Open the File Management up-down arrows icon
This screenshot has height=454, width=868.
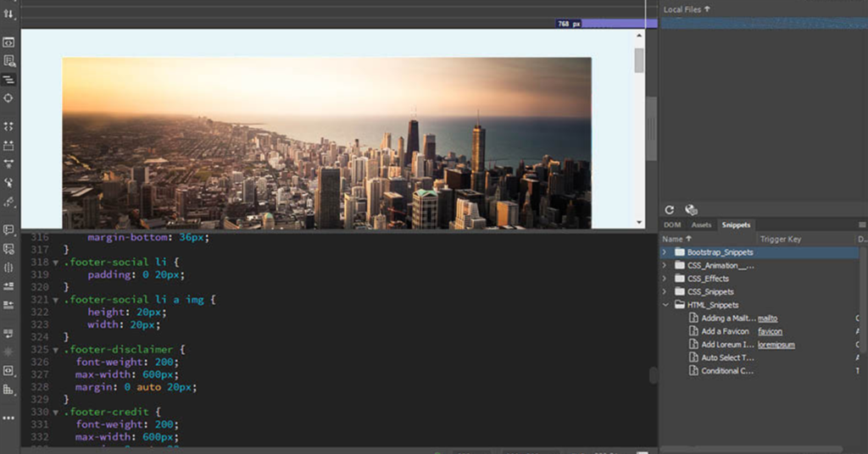tap(8, 14)
